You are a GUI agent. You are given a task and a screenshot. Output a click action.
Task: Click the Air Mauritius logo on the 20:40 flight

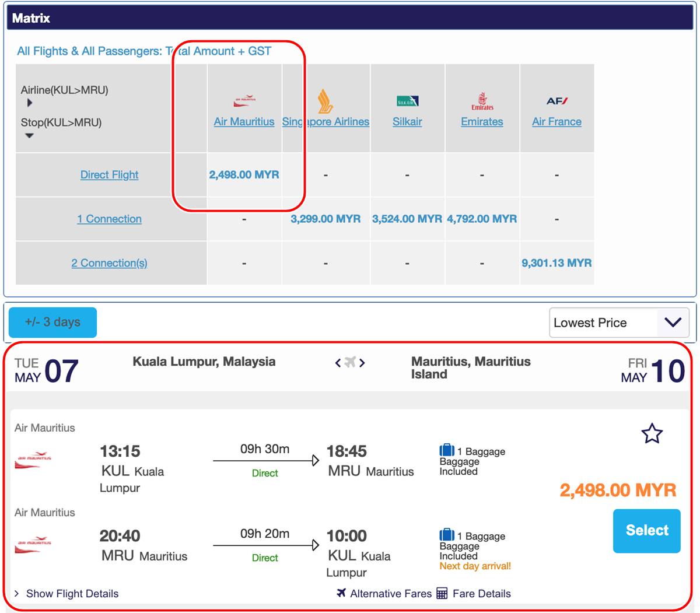pos(34,544)
